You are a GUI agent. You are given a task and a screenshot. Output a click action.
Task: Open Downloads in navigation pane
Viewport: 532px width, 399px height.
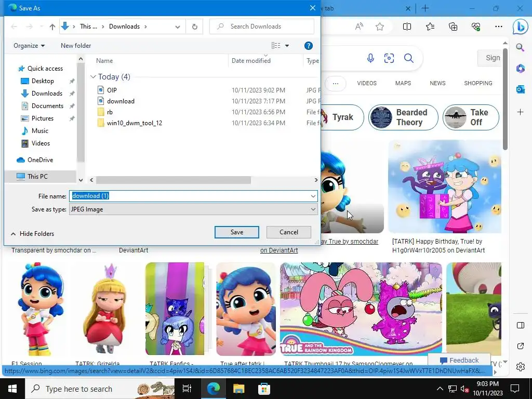click(x=46, y=94)
